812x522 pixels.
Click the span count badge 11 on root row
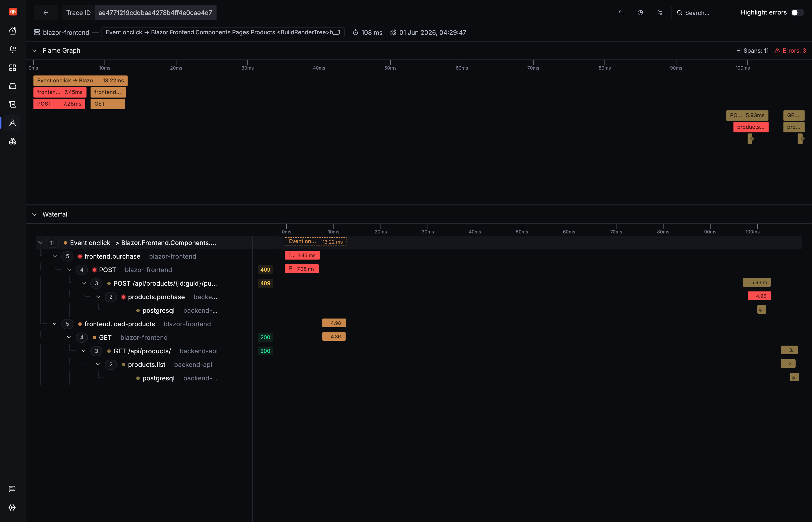point(52,243)
